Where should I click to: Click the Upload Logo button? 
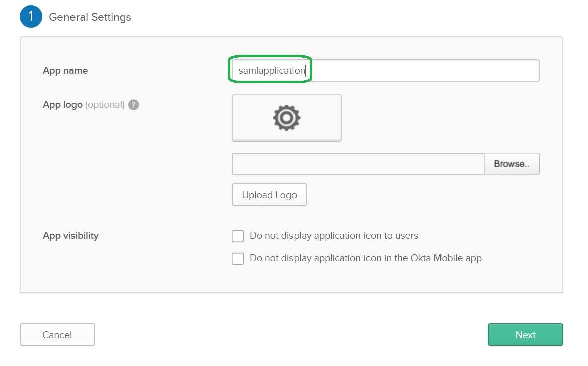(269, 195)
